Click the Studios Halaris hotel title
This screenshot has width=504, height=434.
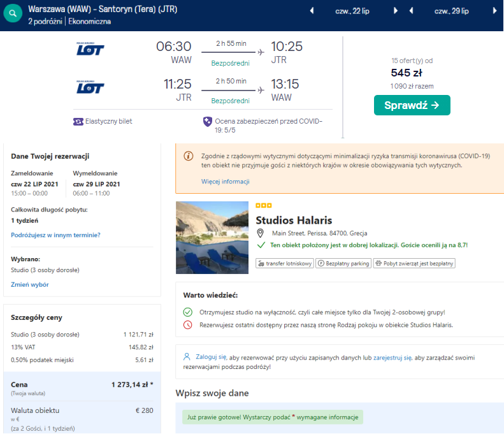294,221
